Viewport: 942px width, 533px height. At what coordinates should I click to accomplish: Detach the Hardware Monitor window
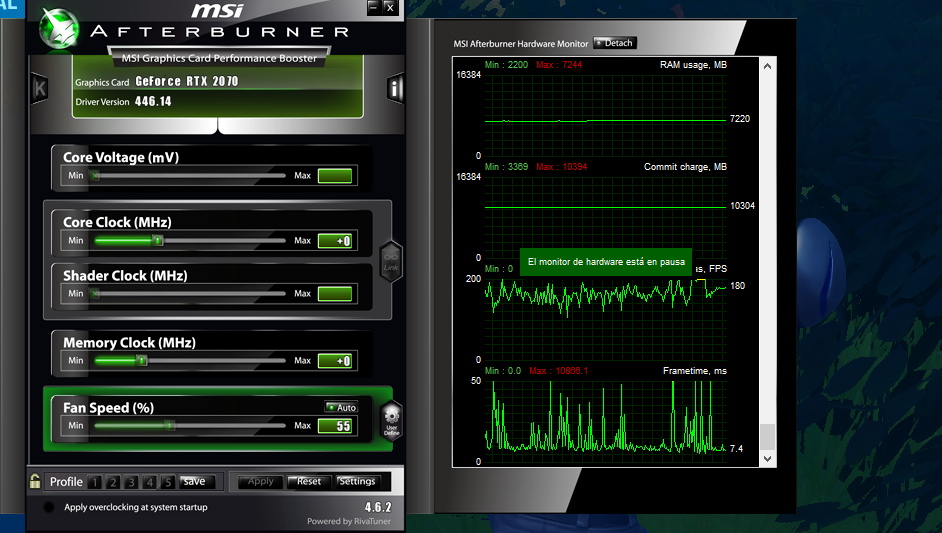coord(615,43)
